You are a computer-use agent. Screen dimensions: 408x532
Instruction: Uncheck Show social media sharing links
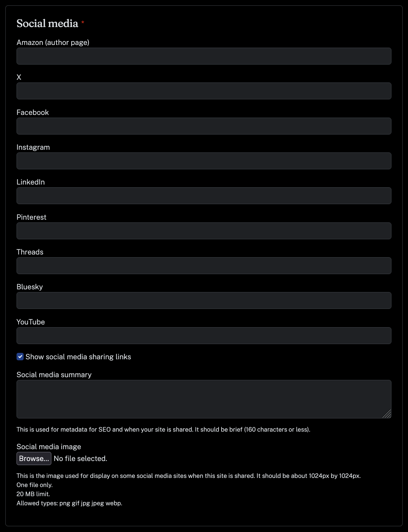point(20,357)
